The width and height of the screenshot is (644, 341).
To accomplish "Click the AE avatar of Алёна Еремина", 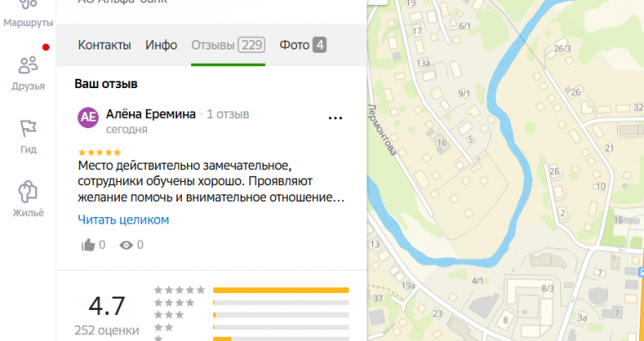I will click(x=88, y=118).
